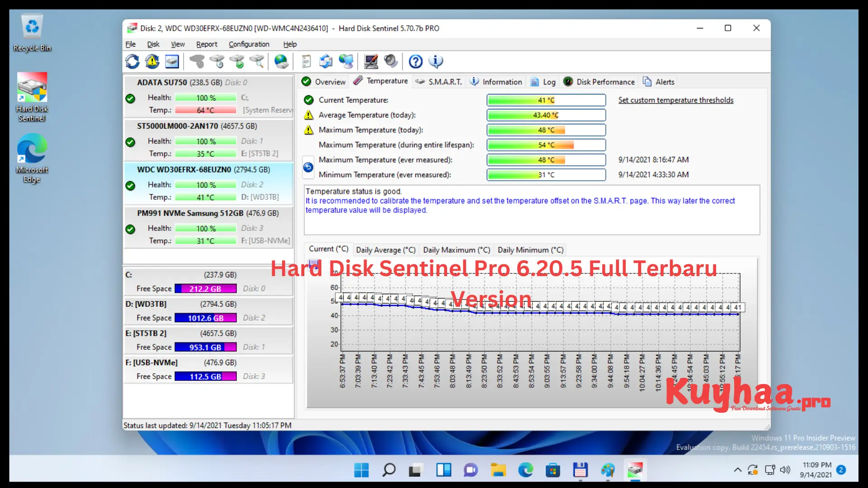Click Set custom temperature thresholds link
This screenshot has width=868, height=488.
[675, 99]
